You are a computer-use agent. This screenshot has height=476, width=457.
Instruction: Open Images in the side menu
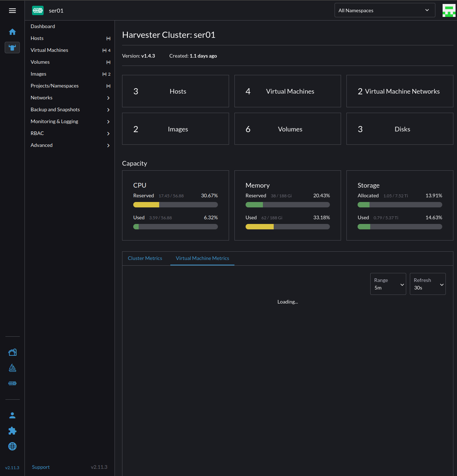pos(39,74)
